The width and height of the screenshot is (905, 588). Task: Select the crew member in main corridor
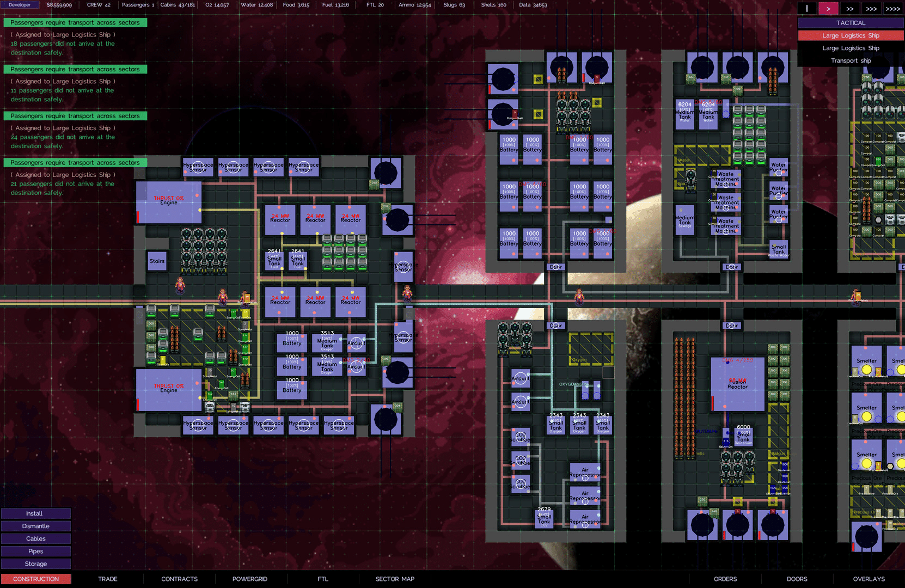pos(579,297)
